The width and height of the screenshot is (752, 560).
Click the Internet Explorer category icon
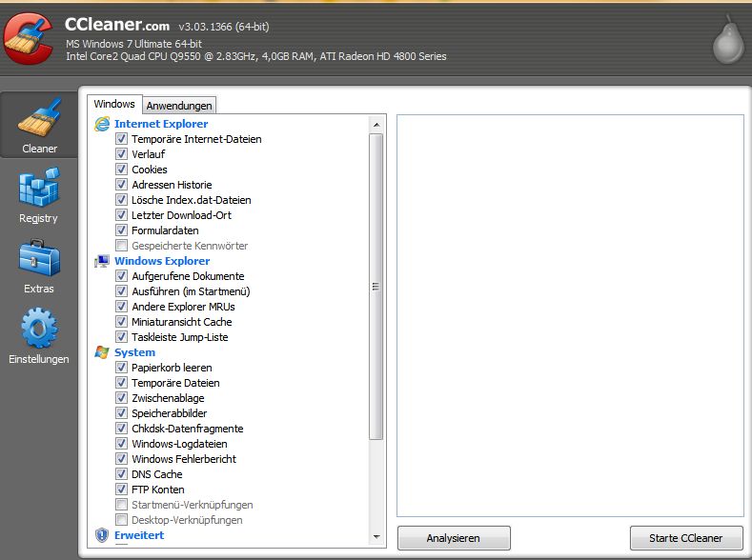(x=102, y=124)
